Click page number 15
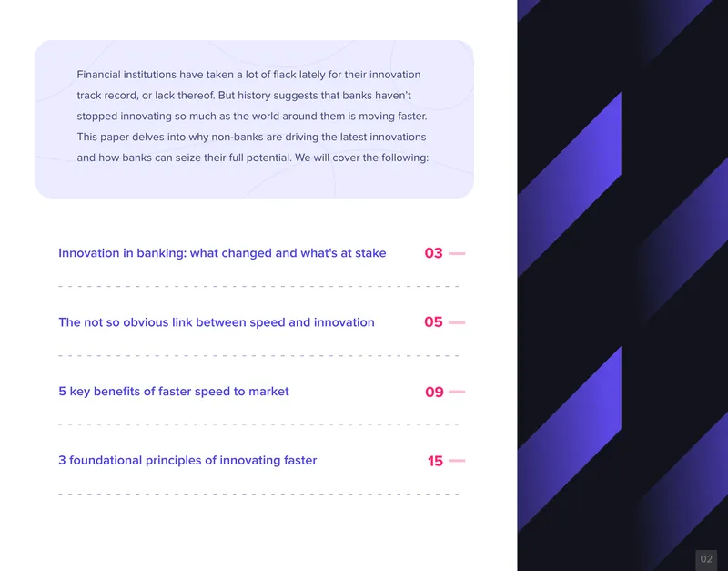 point(435,461)
